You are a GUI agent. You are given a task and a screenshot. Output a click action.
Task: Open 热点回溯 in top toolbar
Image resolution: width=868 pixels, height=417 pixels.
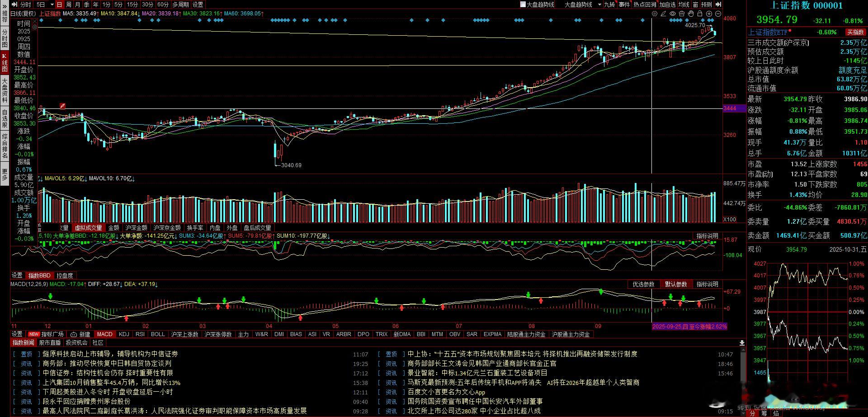pyautogui.click(x=645, y=5)
